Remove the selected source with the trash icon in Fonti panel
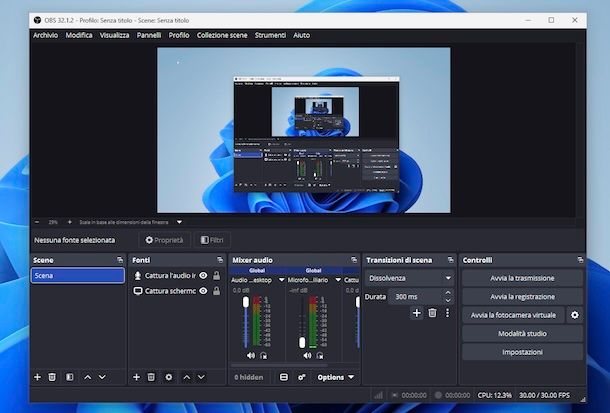The image size is (610, 413). (x=151, y=377)
